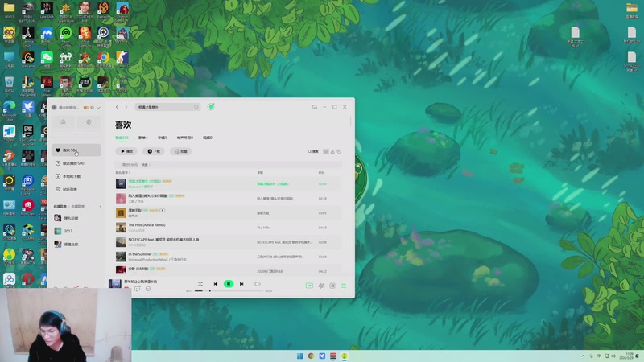Open the in-list search button
Screen dimensions: 644x362
[x=313, y=151]
